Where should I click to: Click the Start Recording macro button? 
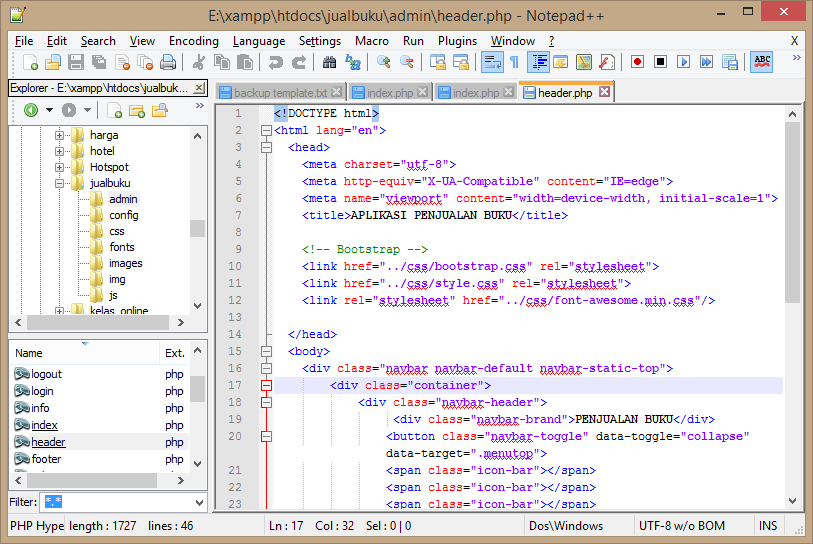coord(637,62)
